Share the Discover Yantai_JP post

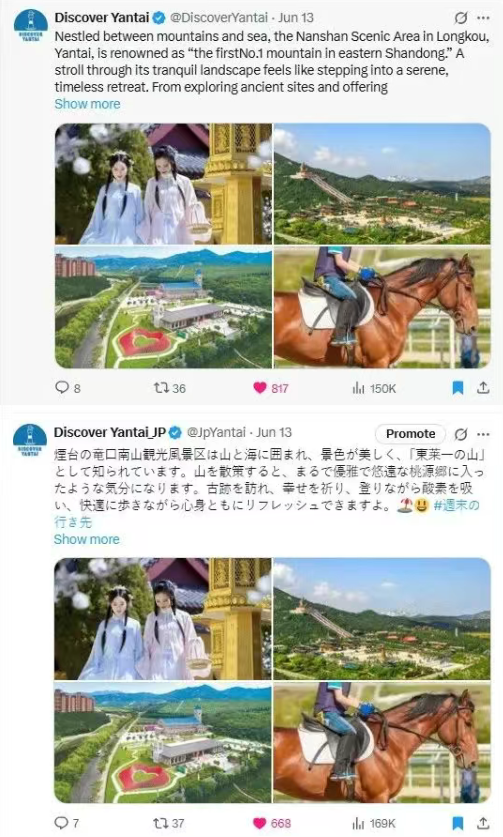pyautogui.click(x=483, y=823)
